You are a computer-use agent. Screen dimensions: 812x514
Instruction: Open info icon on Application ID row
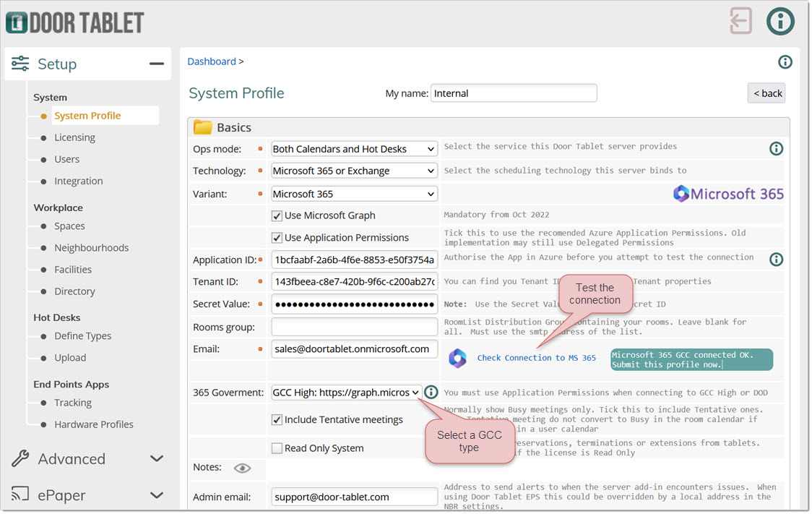tap(776, 259)
